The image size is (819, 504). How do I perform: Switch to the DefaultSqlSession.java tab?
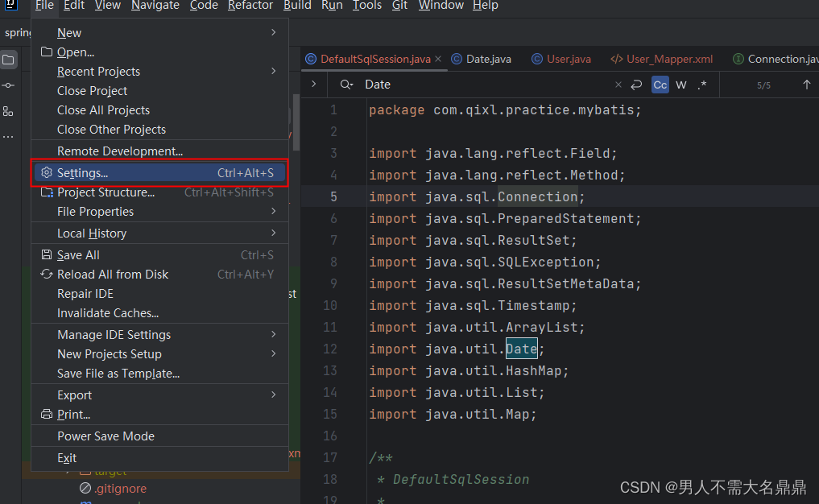click(x=374, y=59)
